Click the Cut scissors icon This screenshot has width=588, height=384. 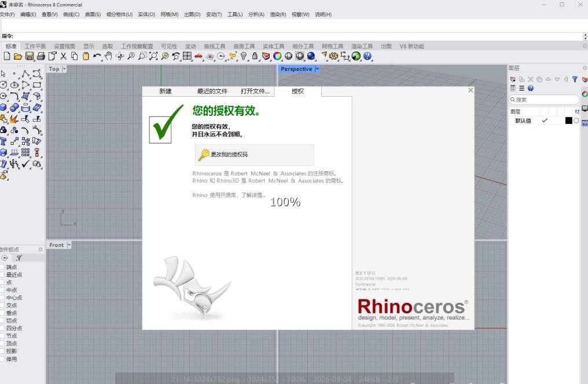(x=64, y=56)
